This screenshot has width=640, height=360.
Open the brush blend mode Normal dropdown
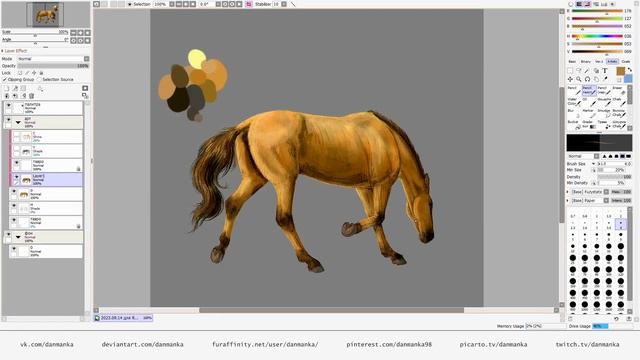[x=583, y=156]
